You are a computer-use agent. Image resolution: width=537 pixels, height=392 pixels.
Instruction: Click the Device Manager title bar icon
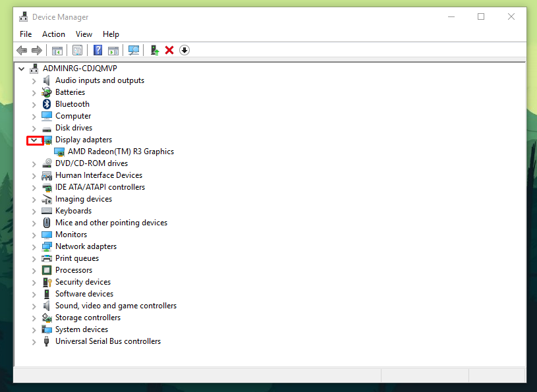pyautogui.click(x=23, y=16)
